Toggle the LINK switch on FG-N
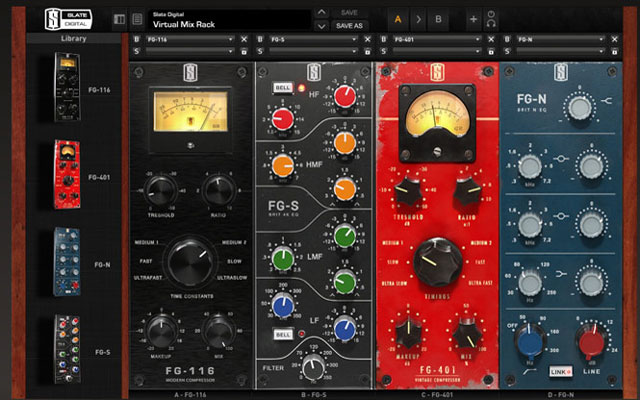The width and height of the screenshot is (640, 400). tap(560, 371)
